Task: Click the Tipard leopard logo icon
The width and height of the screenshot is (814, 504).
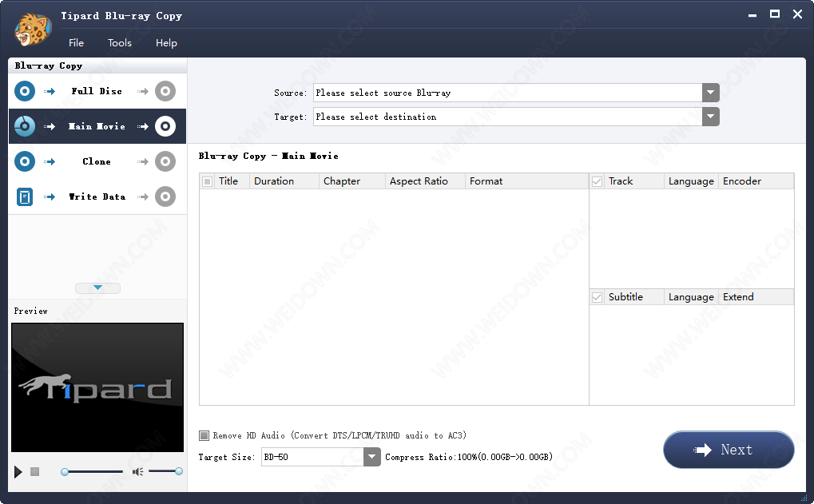Action: pos(33,29)
